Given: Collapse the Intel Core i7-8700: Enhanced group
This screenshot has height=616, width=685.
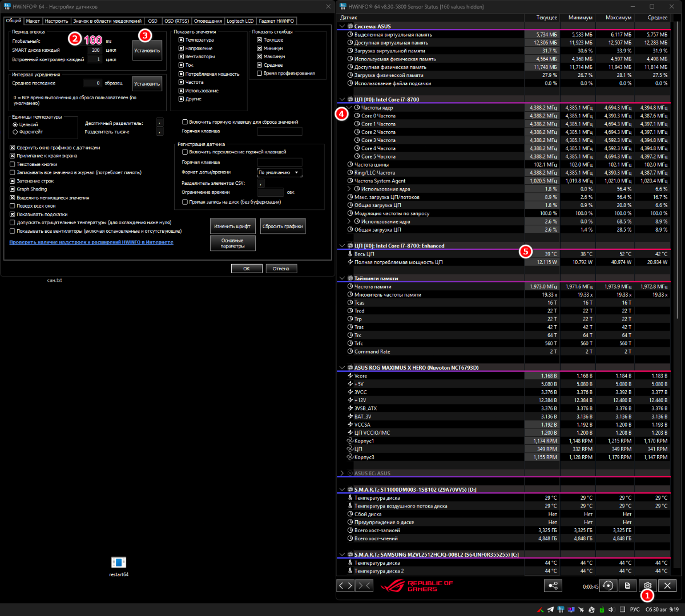Looking at the screenshot, I should tap(342, 246).
